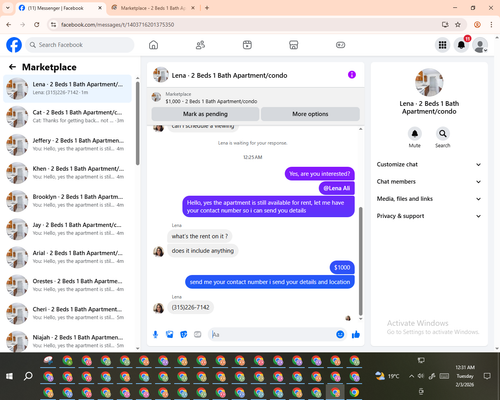Image resolution: width=500 pixels, height=400 pixels.
Task: Open Orestes conversation in list
Action: tap(67, 285)
